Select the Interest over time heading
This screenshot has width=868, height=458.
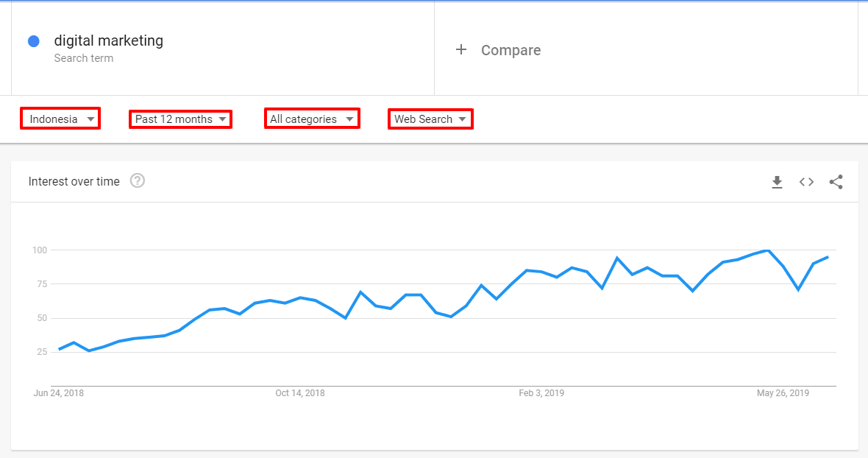click(x=74, y=181)
